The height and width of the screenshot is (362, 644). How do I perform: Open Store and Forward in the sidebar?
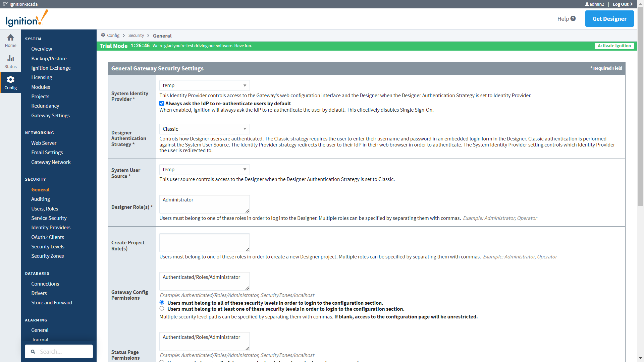click(x=52, y=302)
